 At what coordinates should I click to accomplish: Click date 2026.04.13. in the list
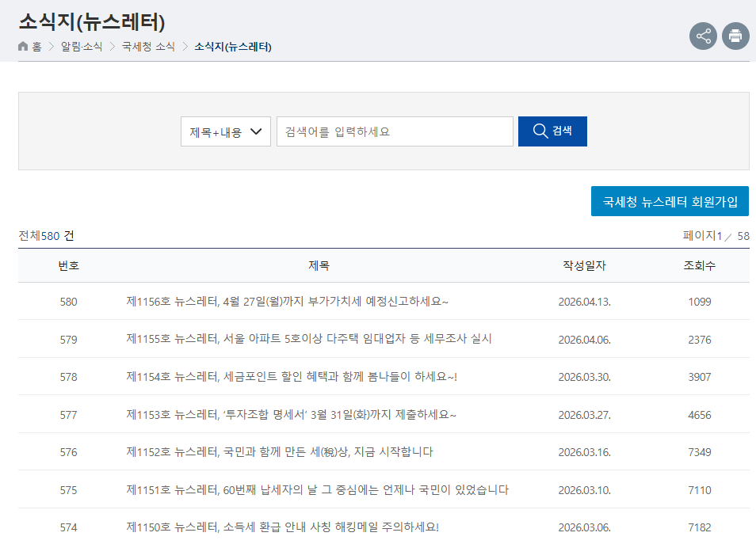click(x=584, y=302)
